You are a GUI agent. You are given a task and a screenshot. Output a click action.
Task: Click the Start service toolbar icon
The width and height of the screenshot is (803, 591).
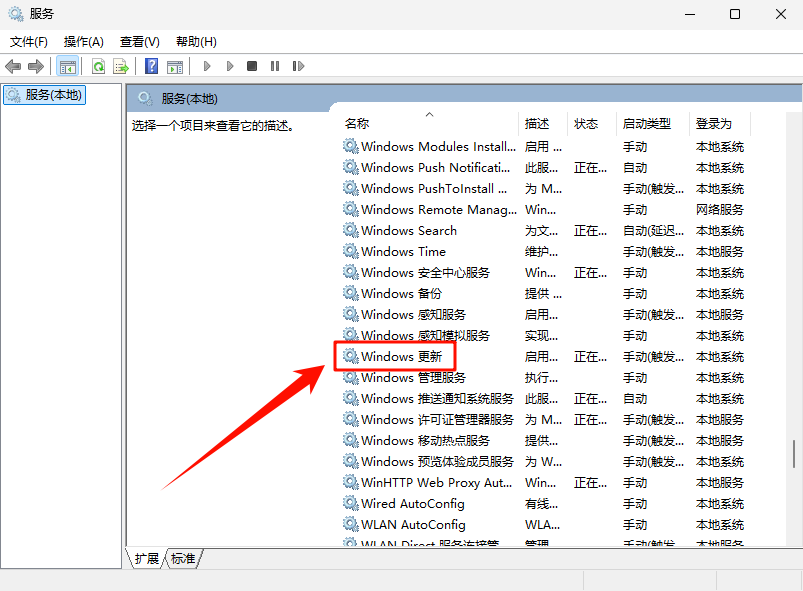(207, 66)
